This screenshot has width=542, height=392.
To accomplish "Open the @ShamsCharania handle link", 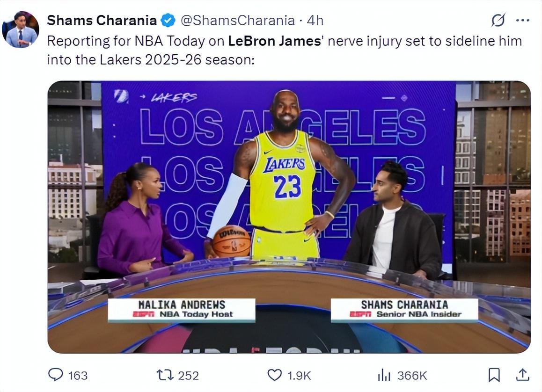I will [238, 21].
